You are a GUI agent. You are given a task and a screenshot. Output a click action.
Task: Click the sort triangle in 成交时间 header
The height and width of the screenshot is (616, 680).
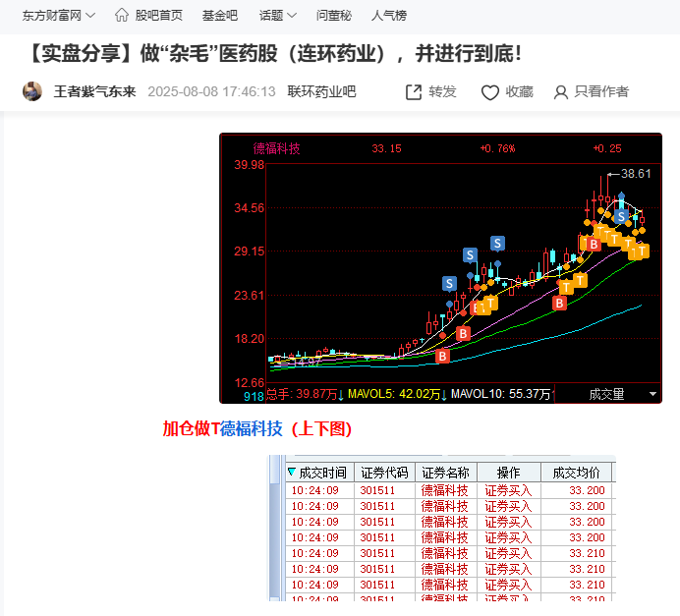[x=292, y=472]
